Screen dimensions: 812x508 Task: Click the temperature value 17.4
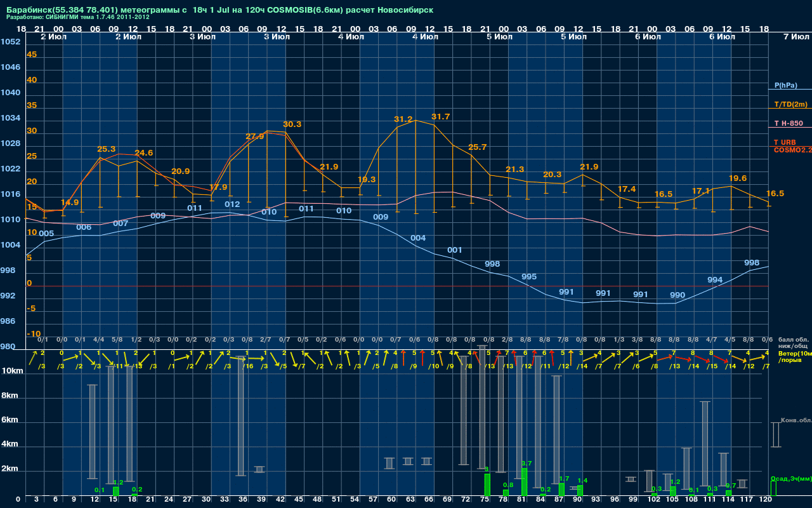tap(626, 189)
